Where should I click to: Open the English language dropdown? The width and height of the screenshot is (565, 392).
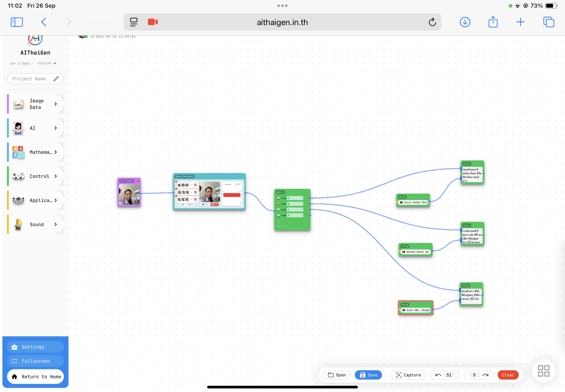click(47, 64)
